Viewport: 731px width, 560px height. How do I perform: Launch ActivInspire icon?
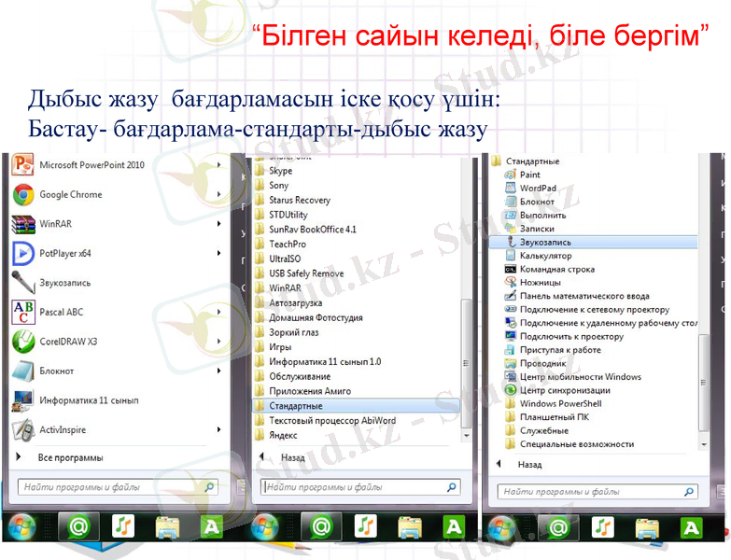[22, 430]
